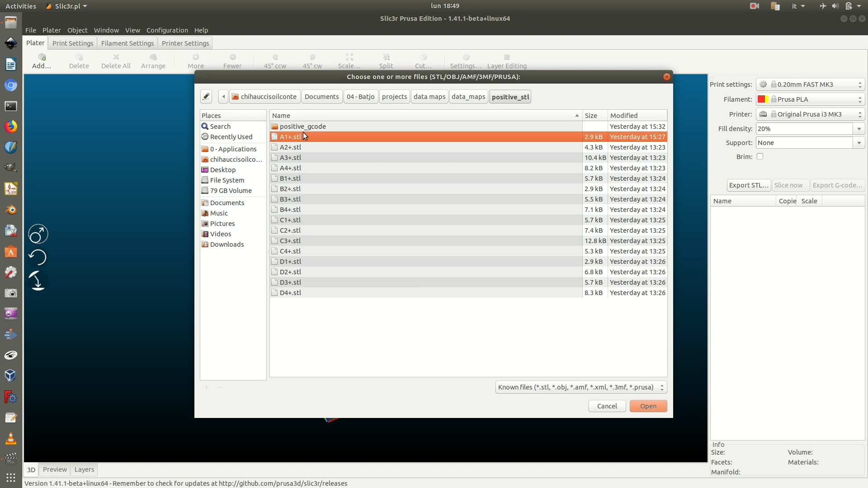Image resolution: width=868 pixels, height=488 pixels.
Task: Select the file C3+.stl
Action: (x=426, y=241)
